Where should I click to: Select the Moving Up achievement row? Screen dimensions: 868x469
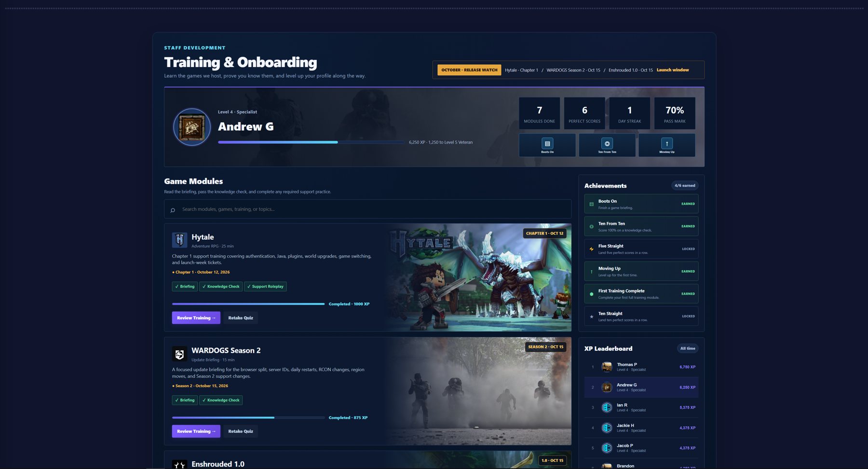point(641,271)
